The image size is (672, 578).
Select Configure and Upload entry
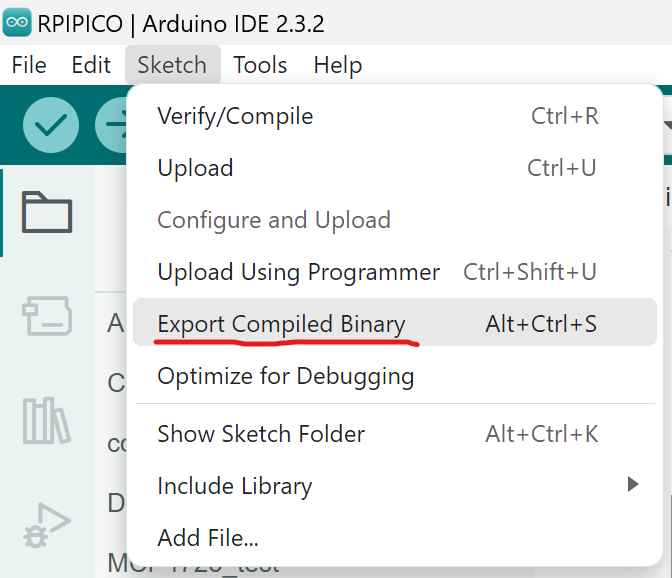395,220
